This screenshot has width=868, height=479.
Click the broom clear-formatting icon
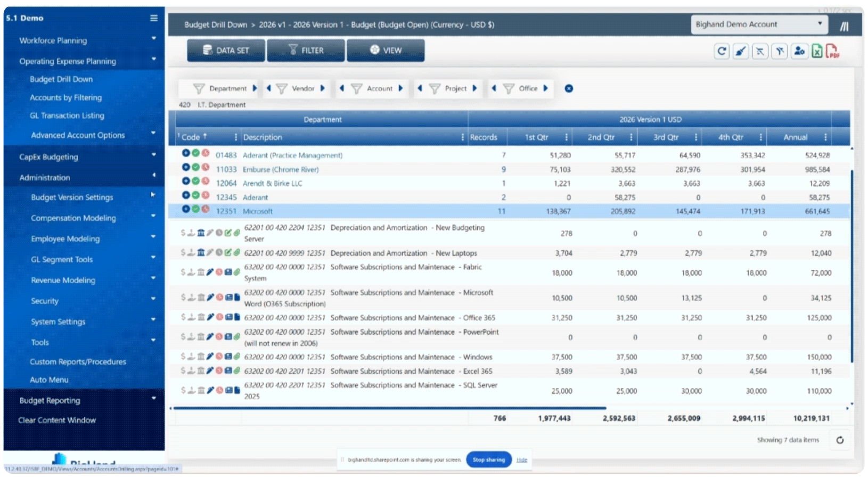click(x=741, y=51)
